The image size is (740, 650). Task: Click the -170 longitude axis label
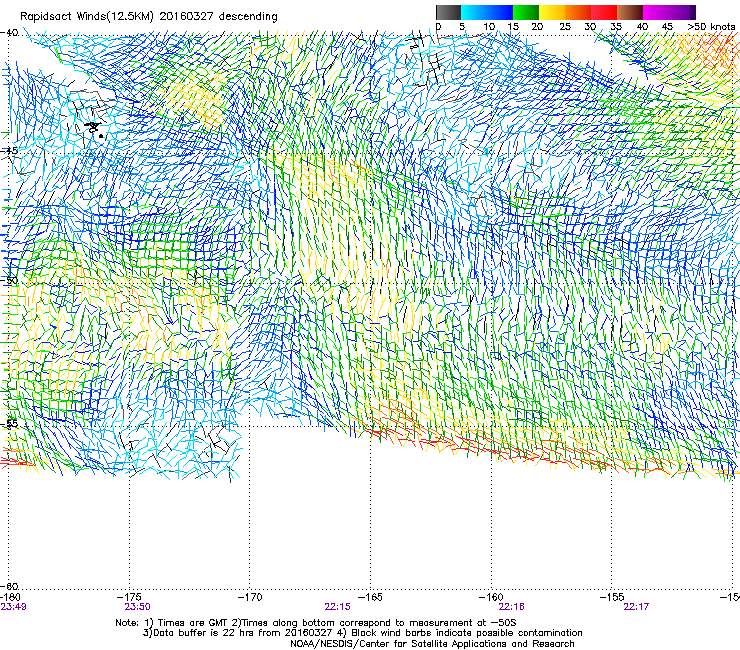point(250,597)
